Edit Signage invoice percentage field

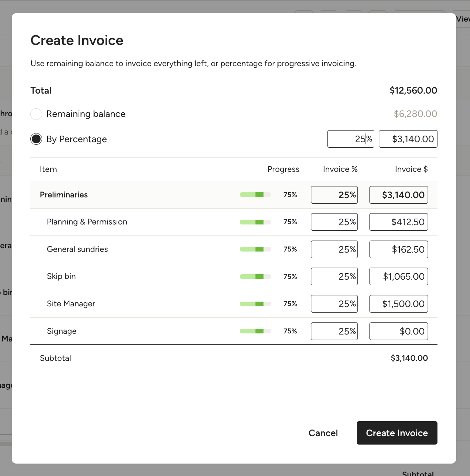pyautogui.click(x=334, y=331)
